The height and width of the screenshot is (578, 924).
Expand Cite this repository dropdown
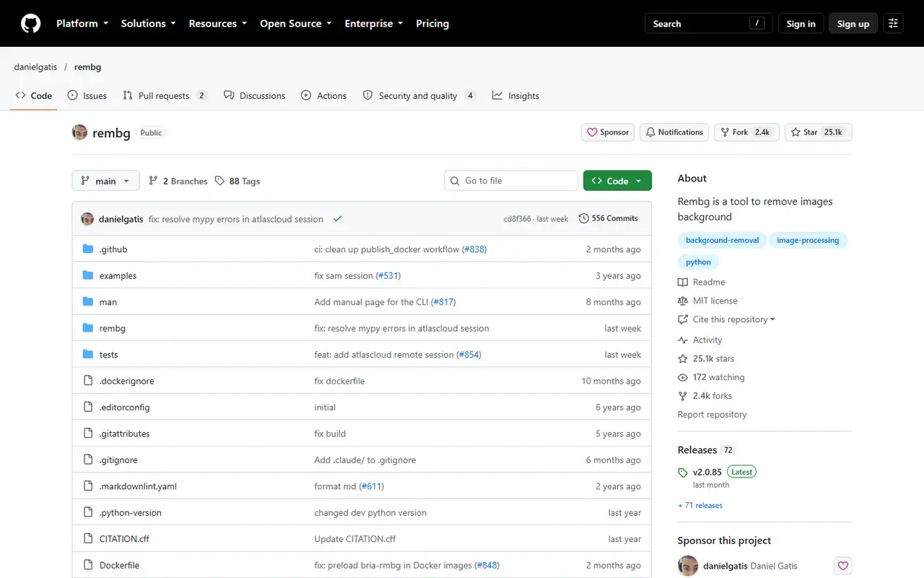tap(727, 320)
